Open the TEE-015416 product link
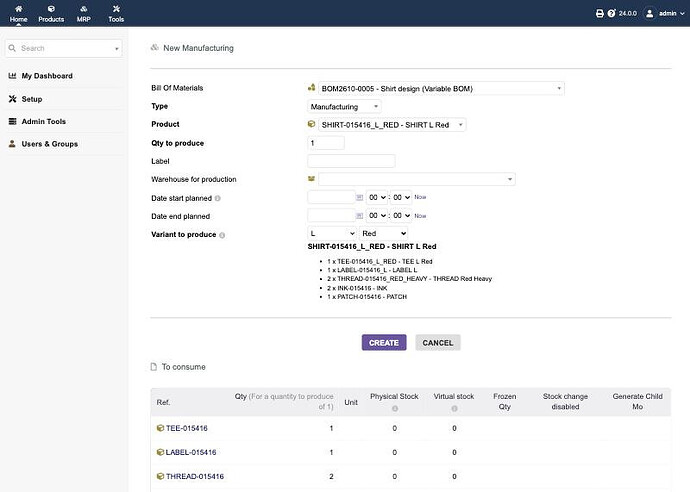This screenshot has width=690, height=492. click(187, 428)
